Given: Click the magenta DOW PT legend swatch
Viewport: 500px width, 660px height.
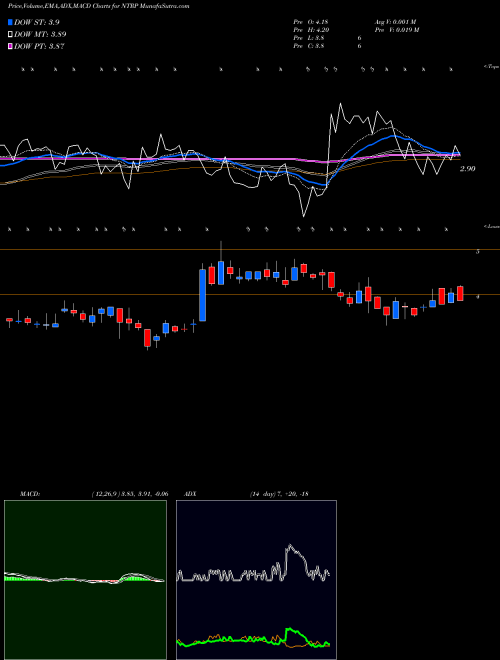Looking at the screenshot, I should point(10,46).
